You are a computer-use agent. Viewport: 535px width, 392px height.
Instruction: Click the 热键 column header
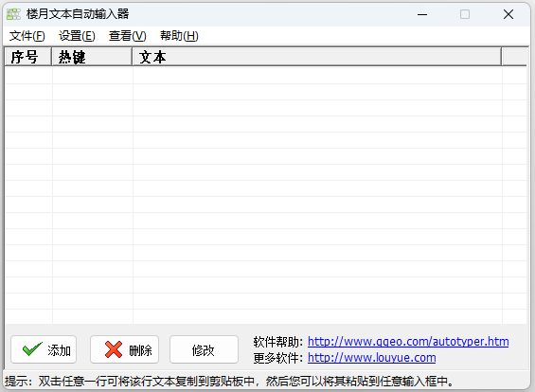tap(92, 57)
